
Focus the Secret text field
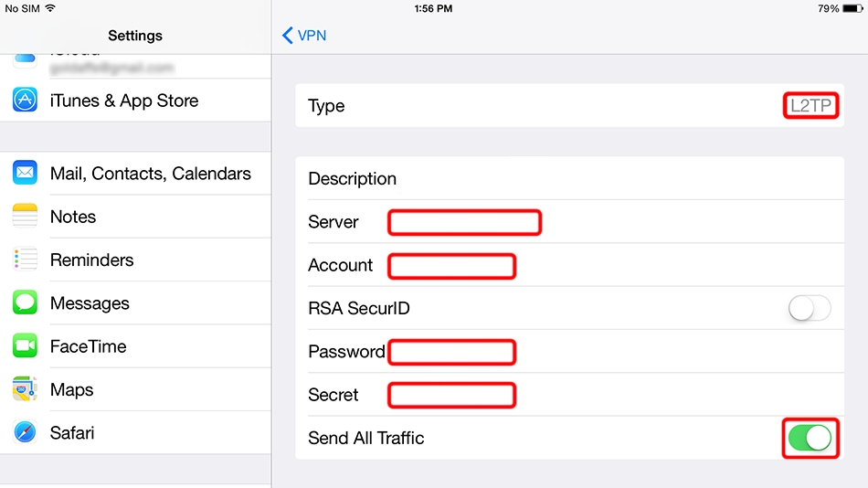point(451,396)
